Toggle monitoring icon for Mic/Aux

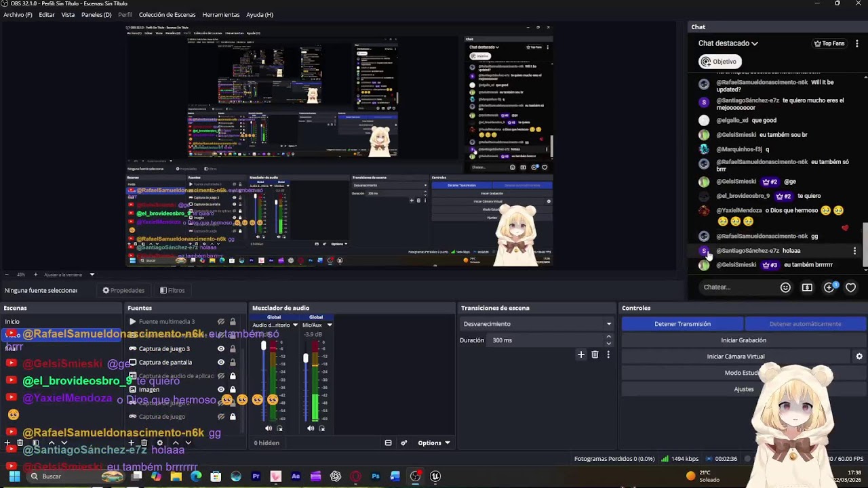pyautogui.click(x=321, y=428)
